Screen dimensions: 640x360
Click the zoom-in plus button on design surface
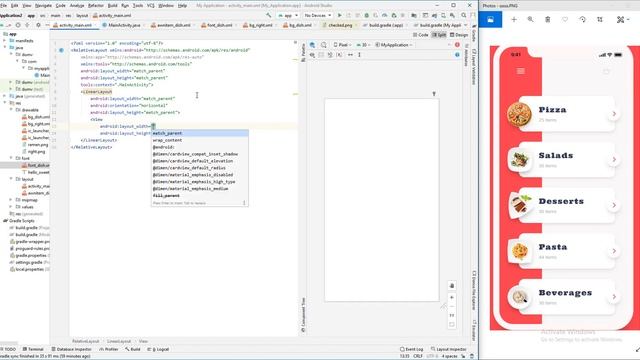point(452,298)
